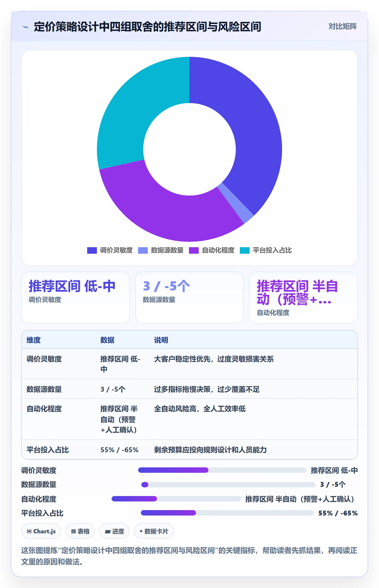Click the legend label 平台投入占比
Image resolution: width=379 pixels, height=588 pixels.
(x=272, y=250)
